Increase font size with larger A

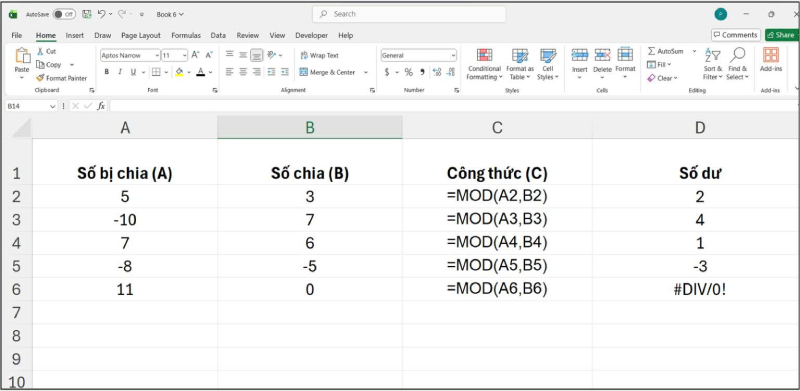pyautogui.click(x=195, y=55)
